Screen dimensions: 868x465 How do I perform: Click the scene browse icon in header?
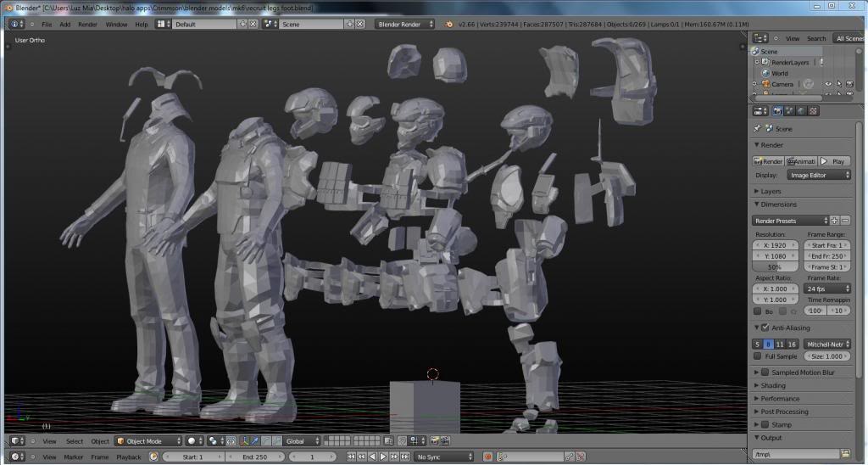[270, 25]
